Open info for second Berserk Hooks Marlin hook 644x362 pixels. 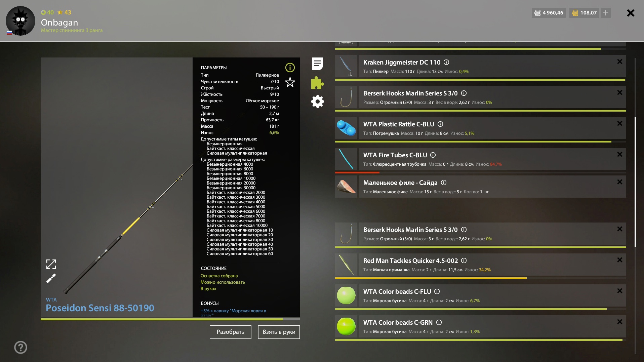464,230
